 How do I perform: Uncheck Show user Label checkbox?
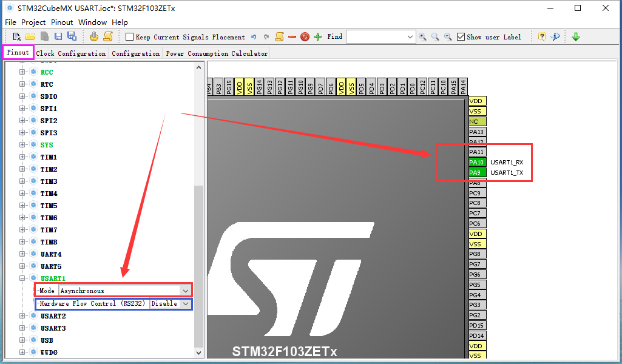(x=461, y=37)
